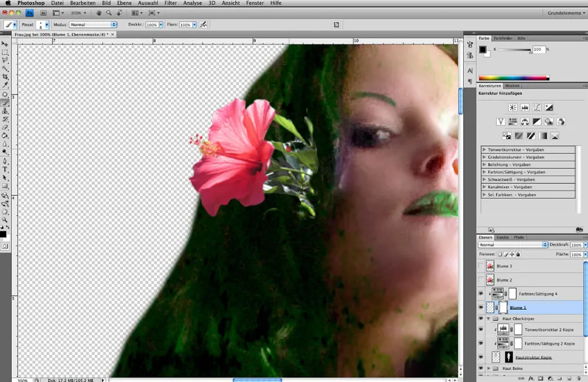
Task: Hide the Haut Oberkörper layer
Action: (x=481, y=319)
